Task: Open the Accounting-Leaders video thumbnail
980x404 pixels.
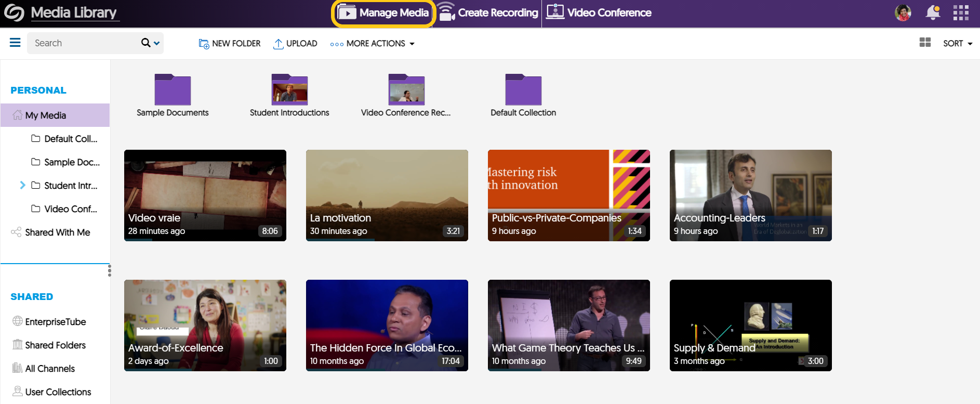Action: (x=750, y=195)
